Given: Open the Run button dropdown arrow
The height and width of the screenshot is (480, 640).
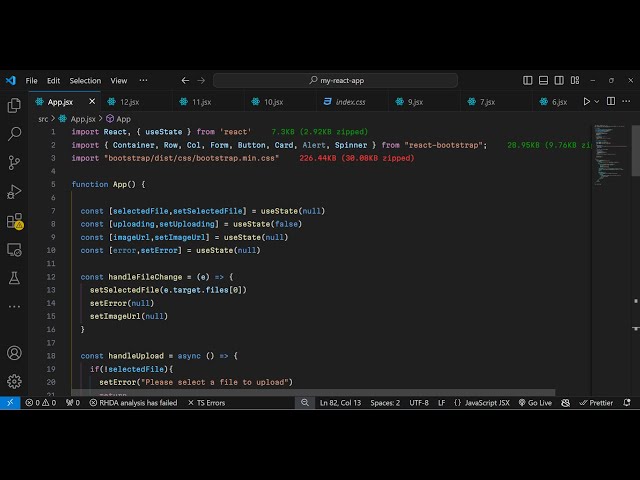Looking at the screenshot, I should [x=599, y=101].
